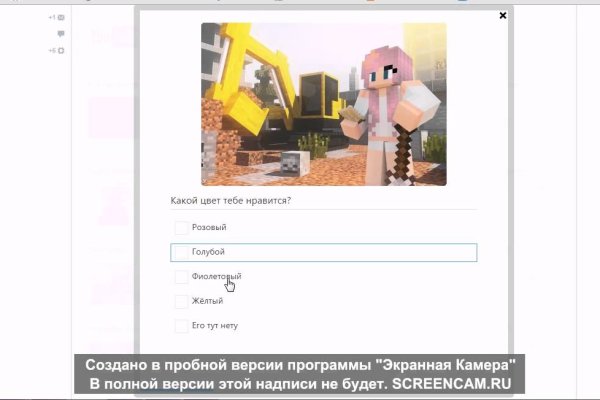
Task: Select the checkbox next to Его тут нету
Action: [181, 325]
